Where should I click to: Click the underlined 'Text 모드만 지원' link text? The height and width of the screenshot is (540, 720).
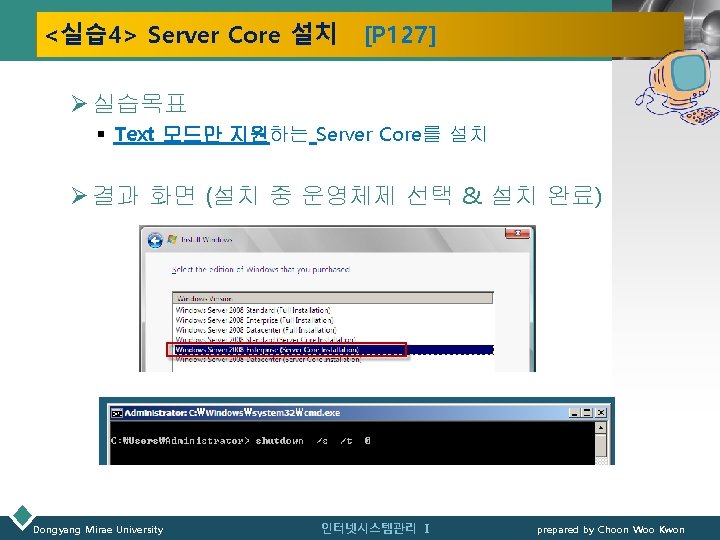(191, 135)
